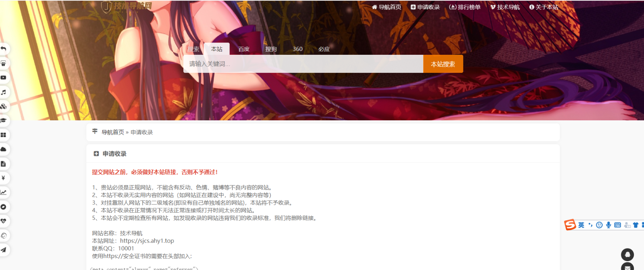Select the 360 search tab
Image resolution: width=644 pixels, height=270 pixels.
tap(298, 49)
